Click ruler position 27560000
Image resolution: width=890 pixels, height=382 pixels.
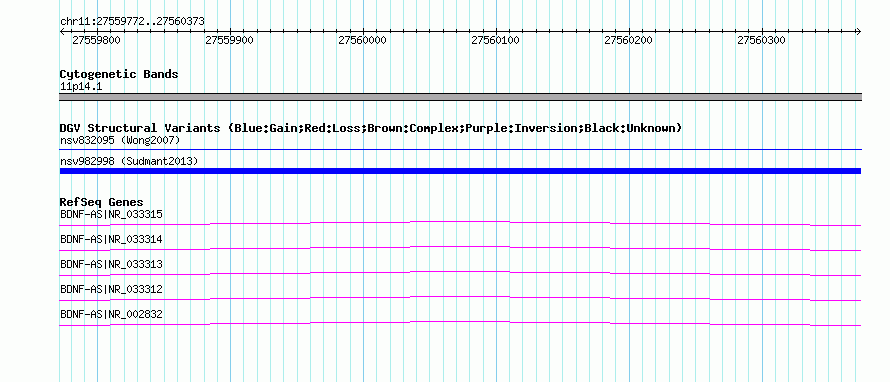click(x=362, y=40)
